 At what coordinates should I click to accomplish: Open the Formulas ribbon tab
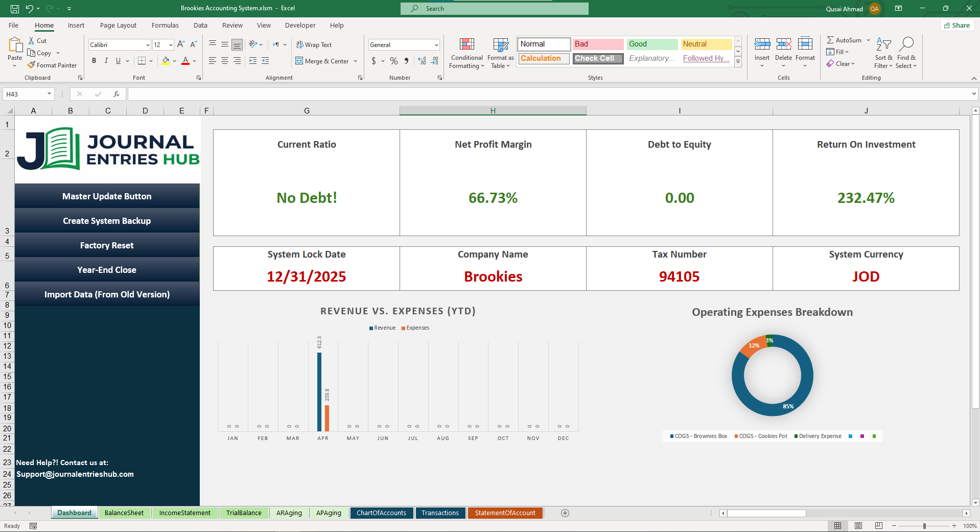click(x=165, y=26)
